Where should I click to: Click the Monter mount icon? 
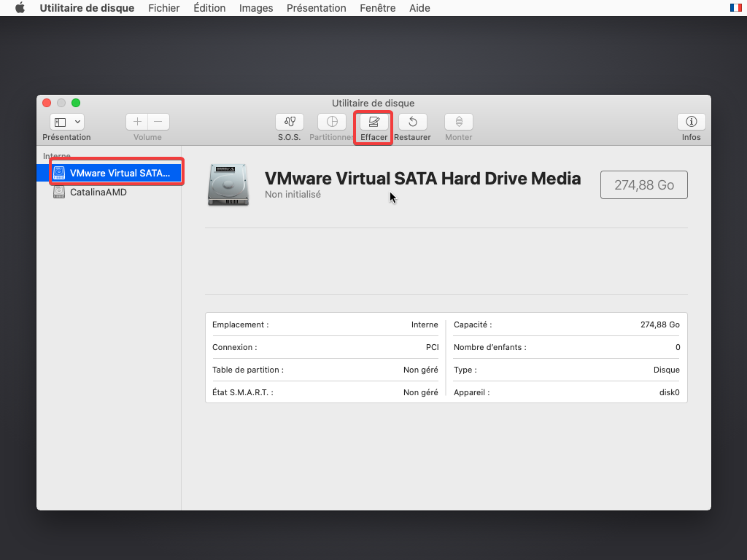point(458,122)
